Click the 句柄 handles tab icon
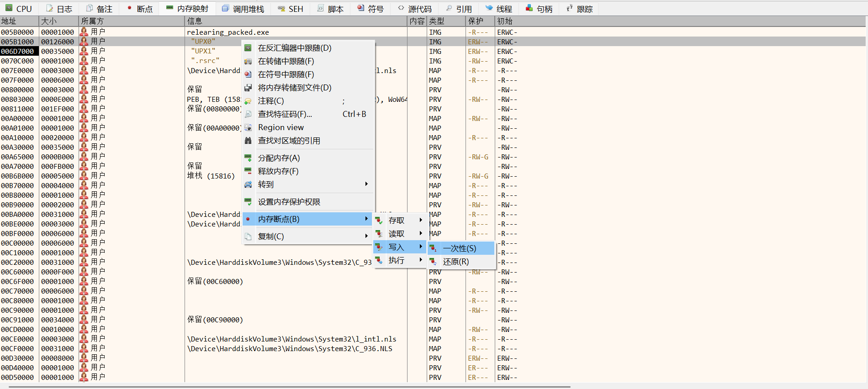 (529, 8)
